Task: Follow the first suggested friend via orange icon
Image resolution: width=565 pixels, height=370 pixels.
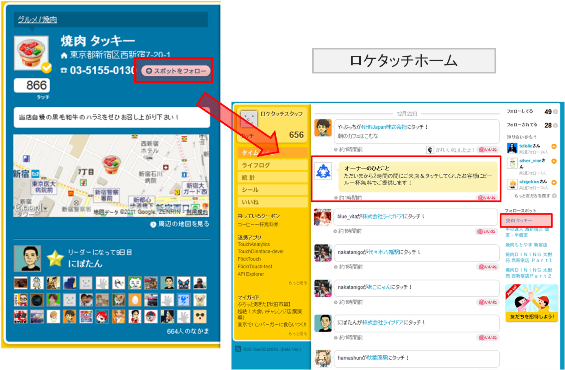Action: pos(554,147)
